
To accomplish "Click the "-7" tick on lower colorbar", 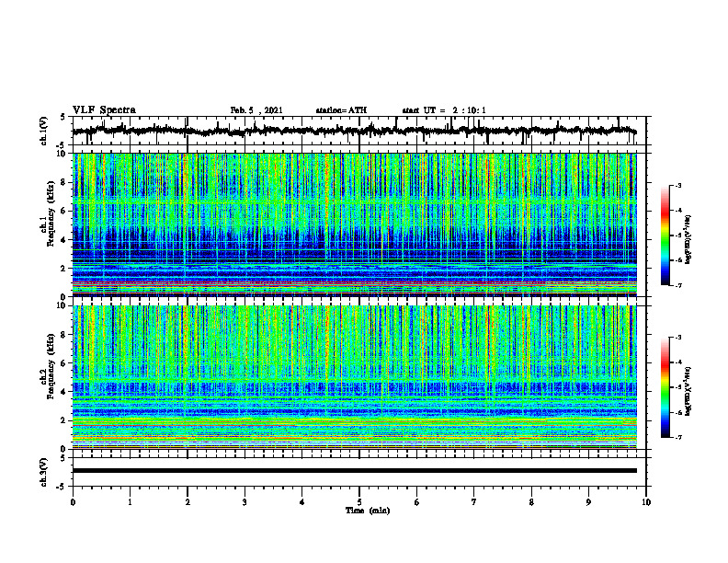I will pos(678,437).
